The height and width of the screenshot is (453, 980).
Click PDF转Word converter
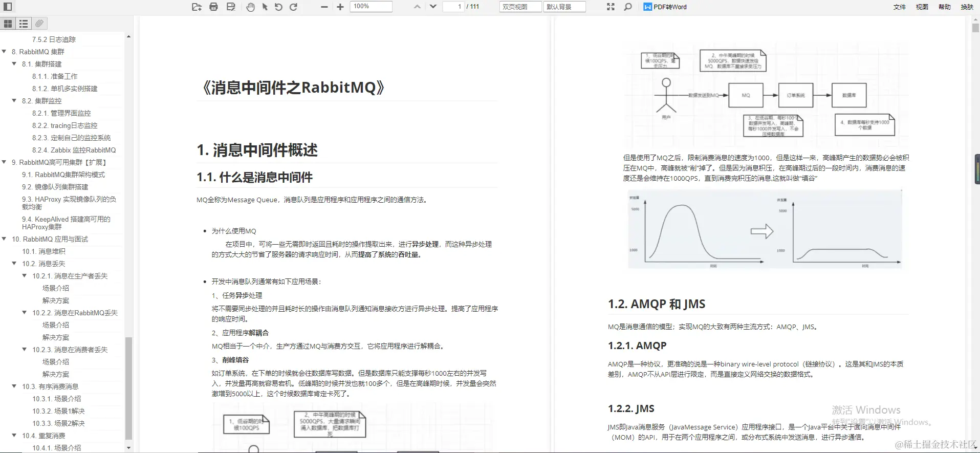point(665,7)
